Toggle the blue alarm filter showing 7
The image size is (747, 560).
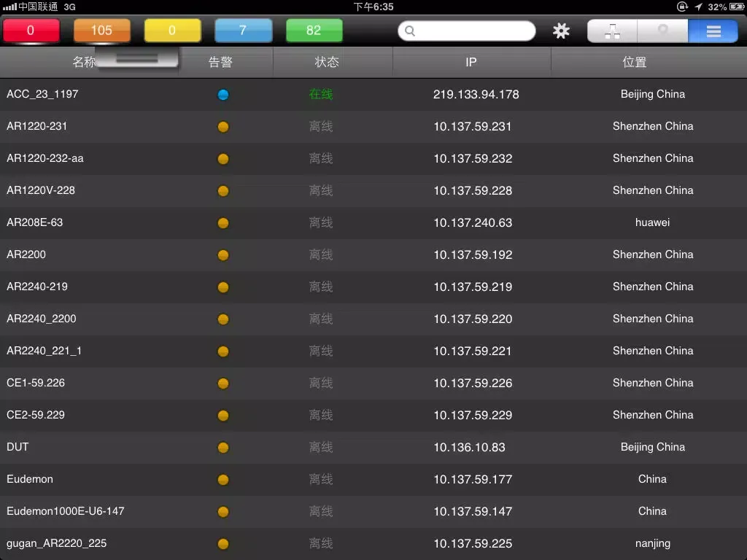[x=243, y=31]
